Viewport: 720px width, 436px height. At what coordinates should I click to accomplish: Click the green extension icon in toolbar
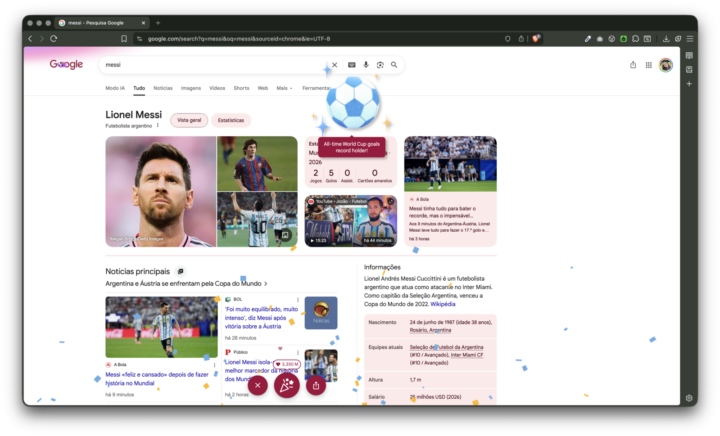coord(624,39)
